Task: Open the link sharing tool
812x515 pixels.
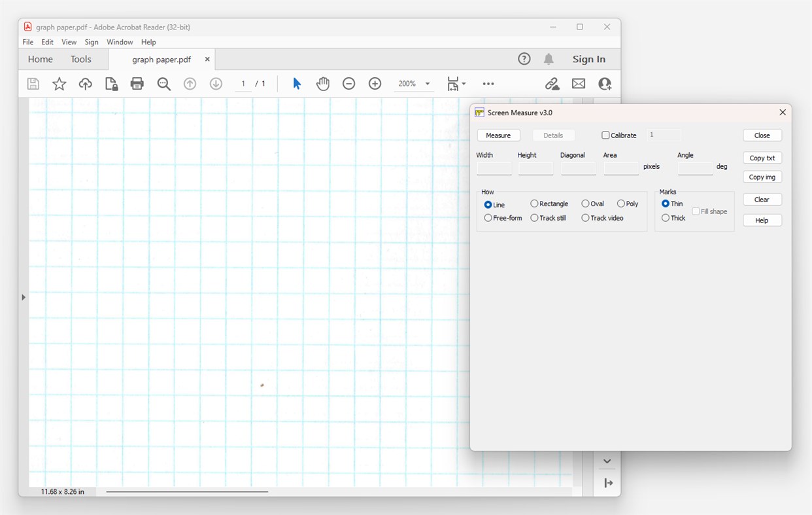Action: pos(552,83)
